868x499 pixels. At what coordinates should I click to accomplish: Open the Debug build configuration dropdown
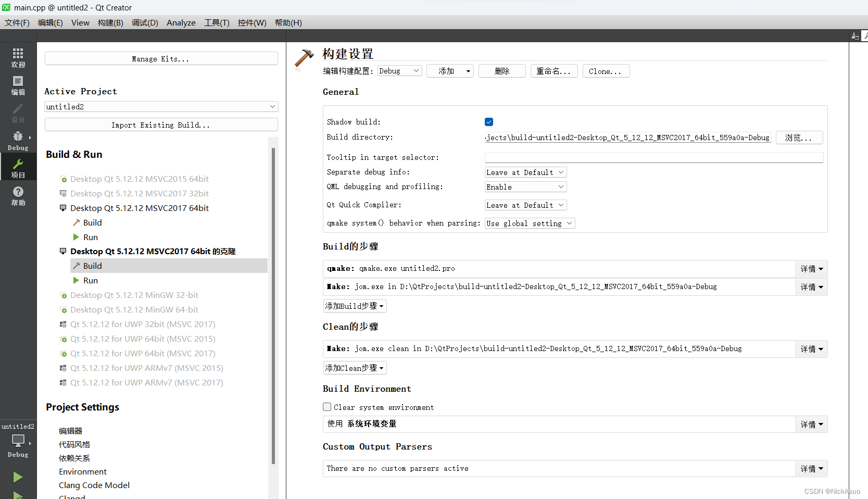[399, 71]
